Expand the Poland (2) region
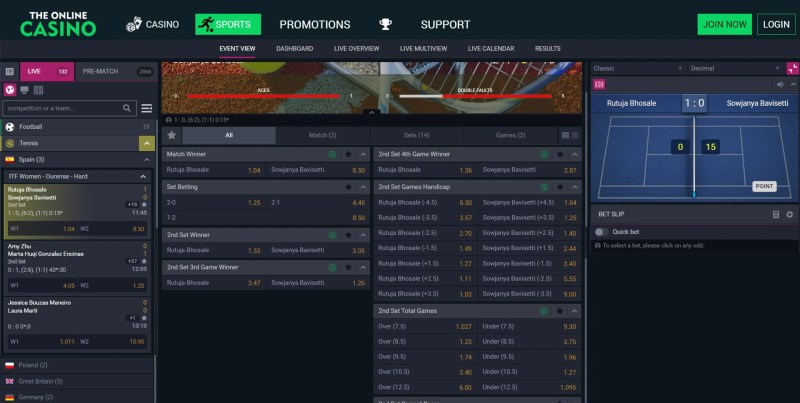Image resolution: width=800 pixels, height=403 pixels. [78, 365]
